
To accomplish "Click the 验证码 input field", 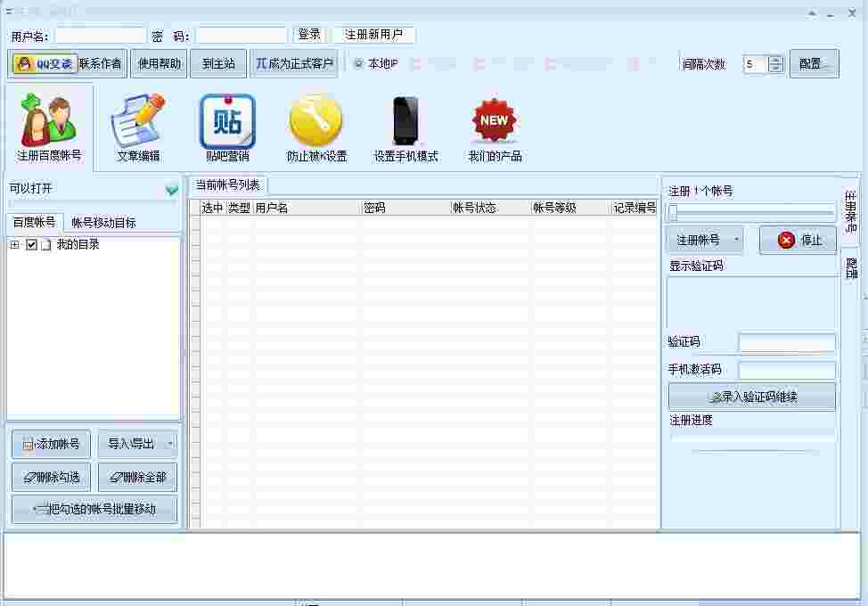I will tap(787, 342).
